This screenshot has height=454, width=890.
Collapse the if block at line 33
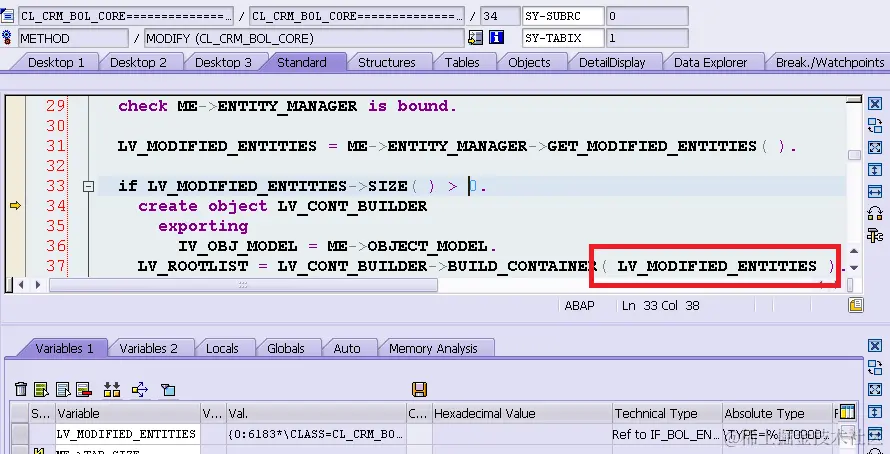coord(88,186)
